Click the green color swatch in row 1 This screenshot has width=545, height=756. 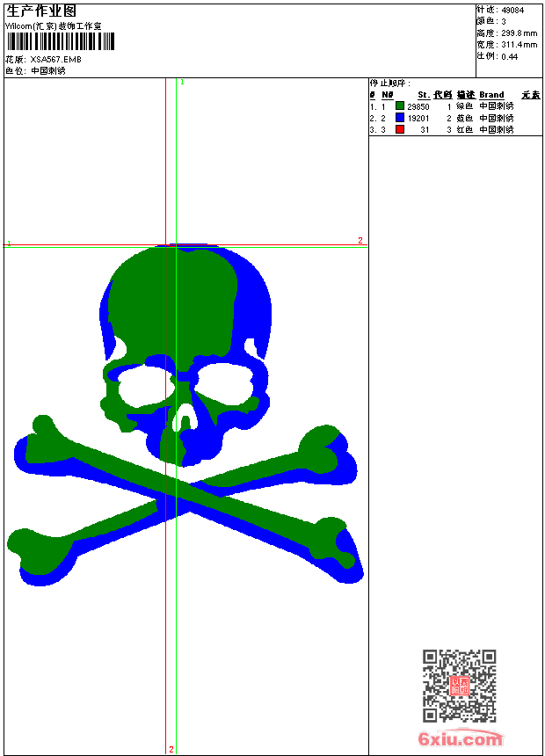click(400, 106)
